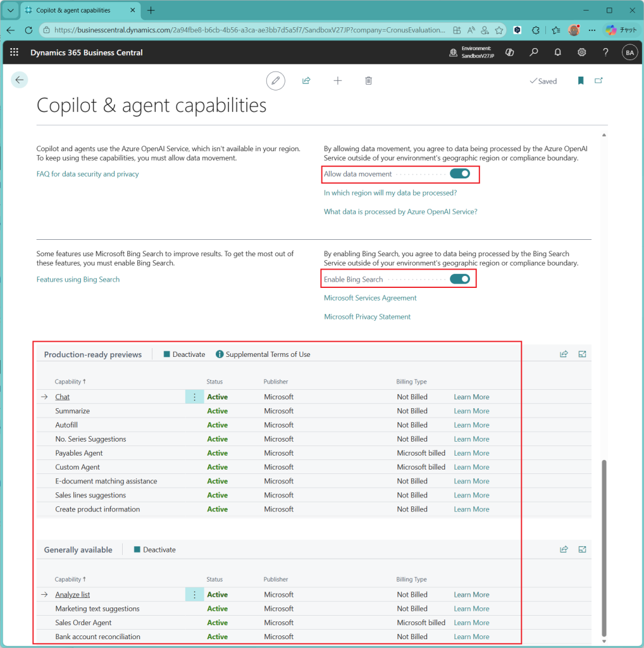Disable the Enable Bing Search toggle

pyautogui.click(x=460, y=279)
